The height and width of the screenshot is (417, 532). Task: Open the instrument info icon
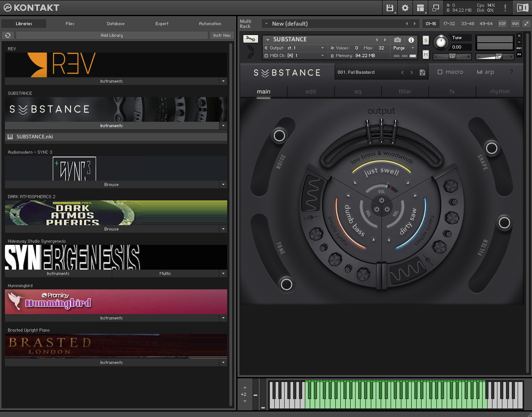[x=411, y=40]
